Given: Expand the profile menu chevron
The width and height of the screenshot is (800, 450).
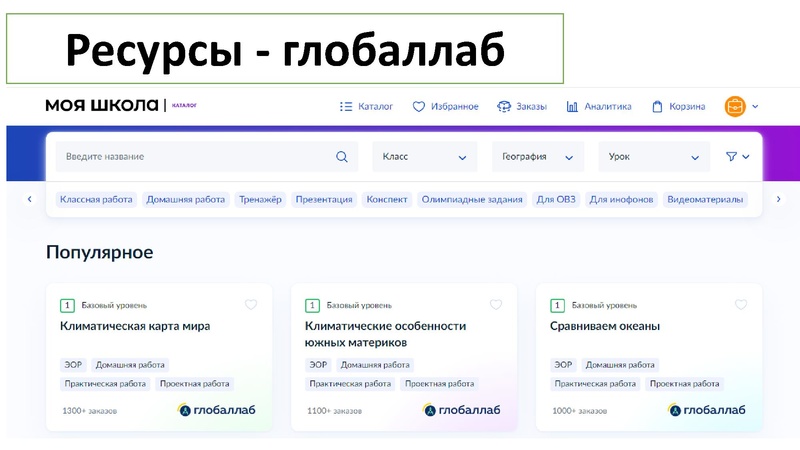Looking at the screenshot, I should pyautogui.click(x=755, y=107).
